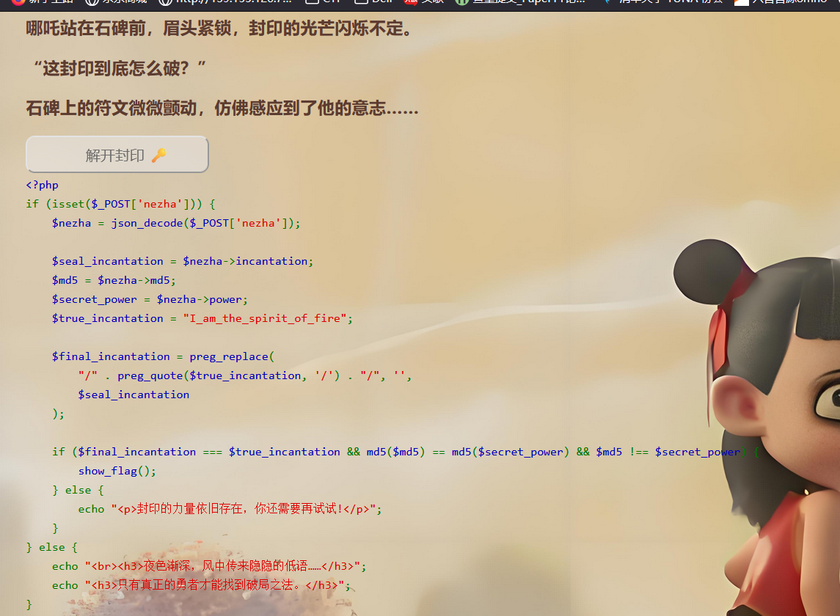Click the md5($md5) == md5($secret_power) comparison
The height and width of the screenshot is (616, 840).
click(467, 452)
